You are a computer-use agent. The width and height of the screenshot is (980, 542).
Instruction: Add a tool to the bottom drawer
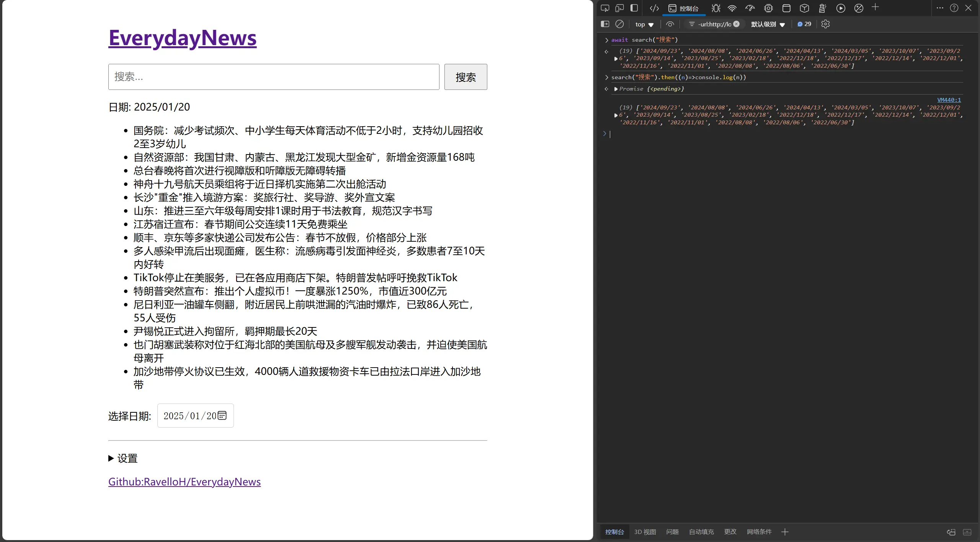pos(785,532)
